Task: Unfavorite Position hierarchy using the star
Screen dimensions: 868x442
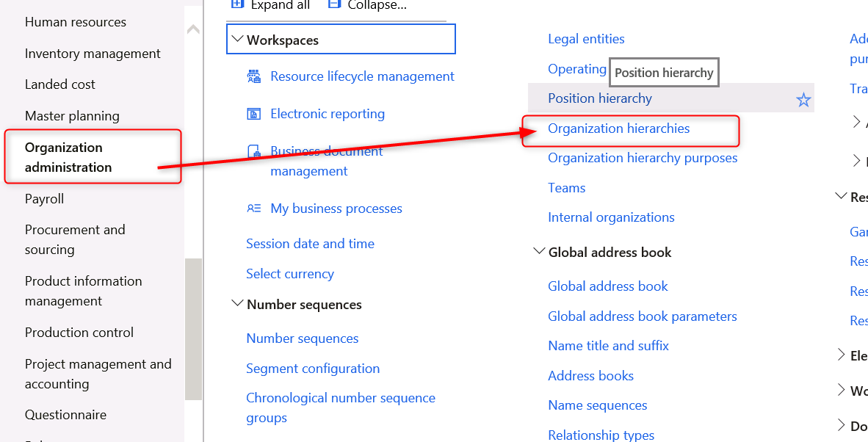Action: point(803,98)
